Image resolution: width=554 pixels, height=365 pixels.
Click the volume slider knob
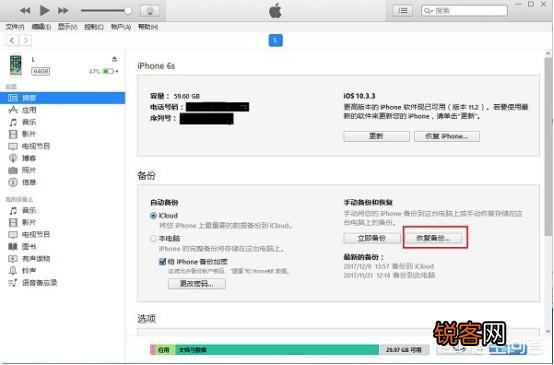[x=128, y=11]
